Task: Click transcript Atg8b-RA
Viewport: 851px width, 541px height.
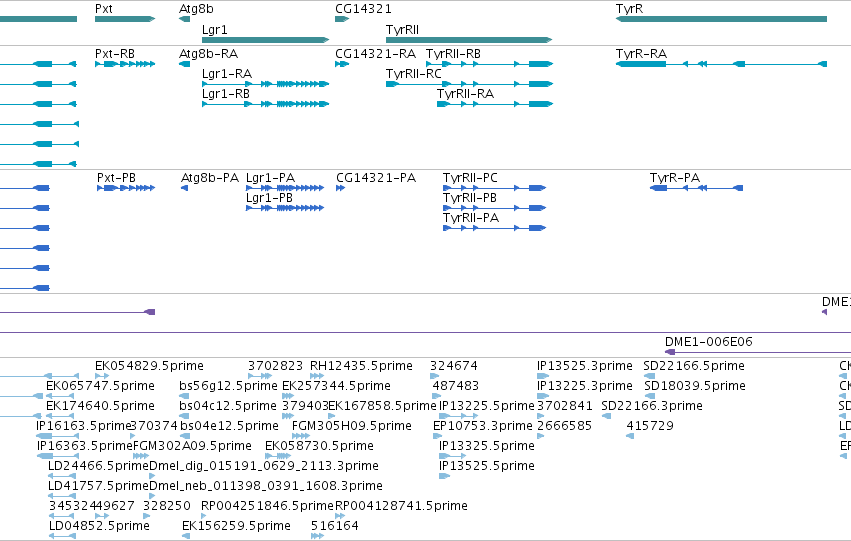Action: pos(208,54)
